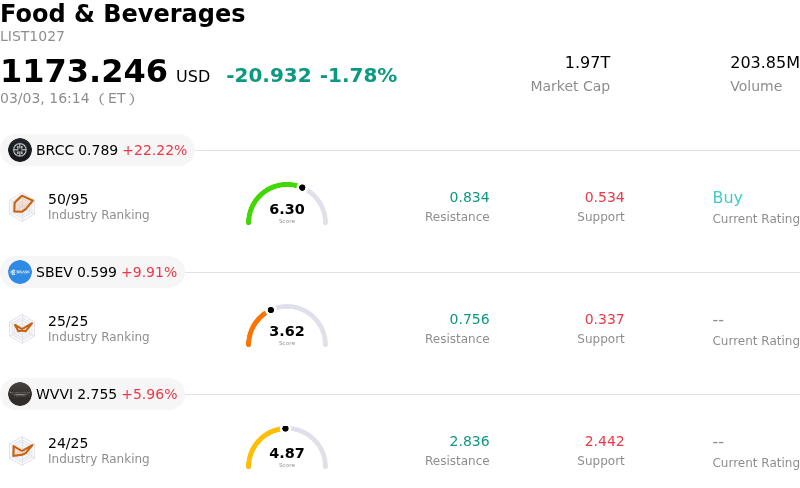Click the SBEV 3.62 score gauge
This screenshot has height=488, width=800.
[x=287, y=327]
